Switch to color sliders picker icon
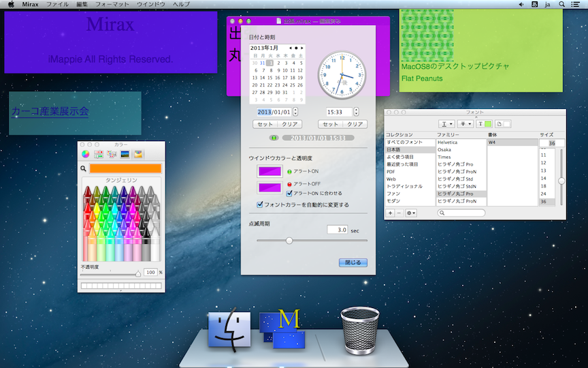The image size is (588, 368). 99,154
